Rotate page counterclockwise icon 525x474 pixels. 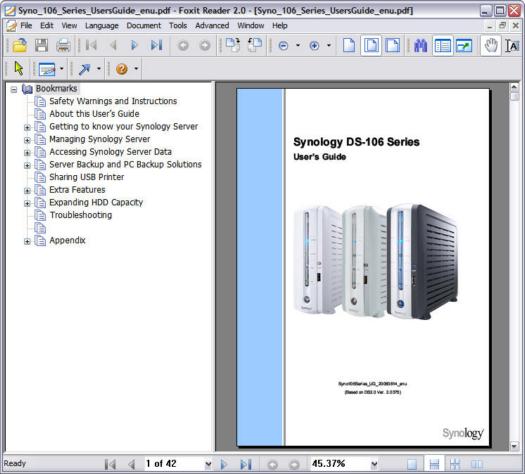(255, 45)
